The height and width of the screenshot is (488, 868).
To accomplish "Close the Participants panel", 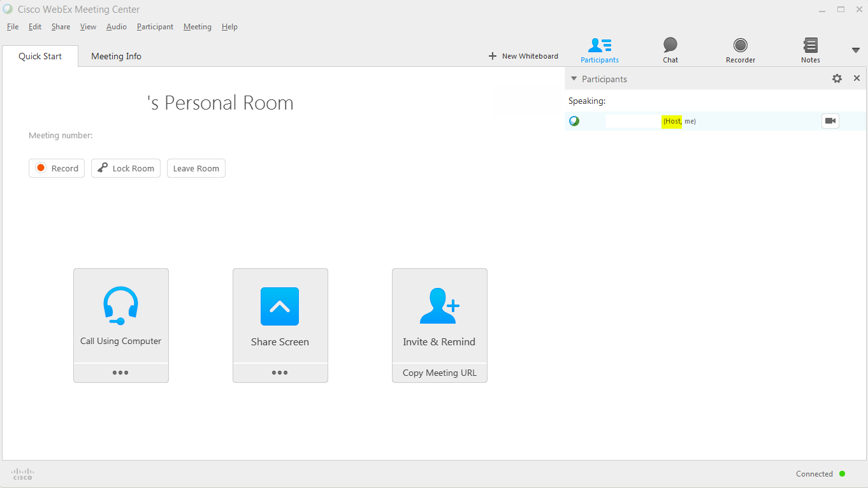I will [857, 78].
